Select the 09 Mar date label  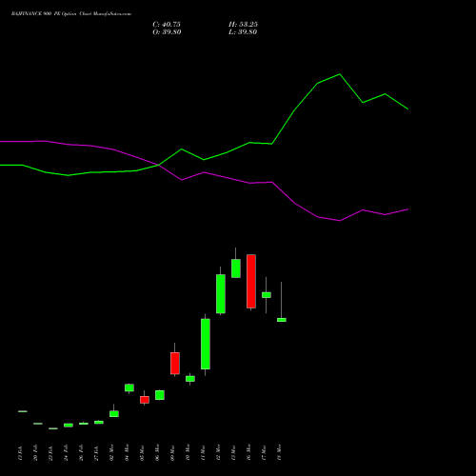pyautogui.click(x=172, y=453)
